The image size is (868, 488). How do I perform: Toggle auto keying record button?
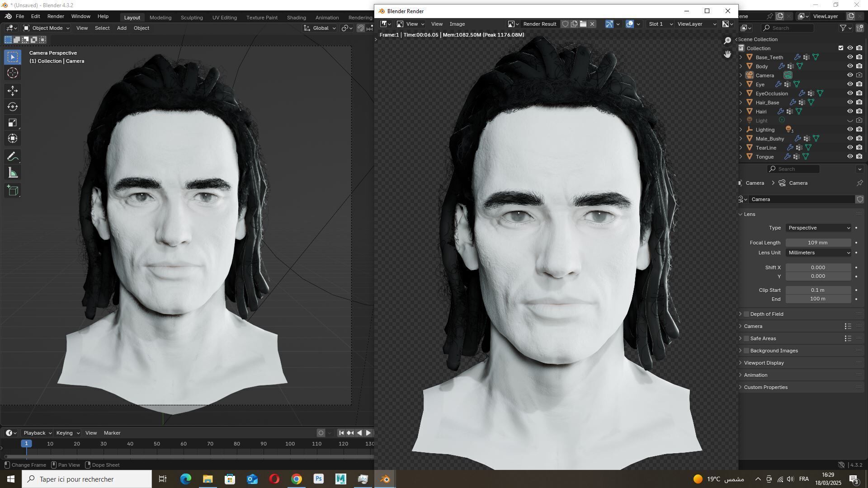pyautogui.click(x=321, y=433)
